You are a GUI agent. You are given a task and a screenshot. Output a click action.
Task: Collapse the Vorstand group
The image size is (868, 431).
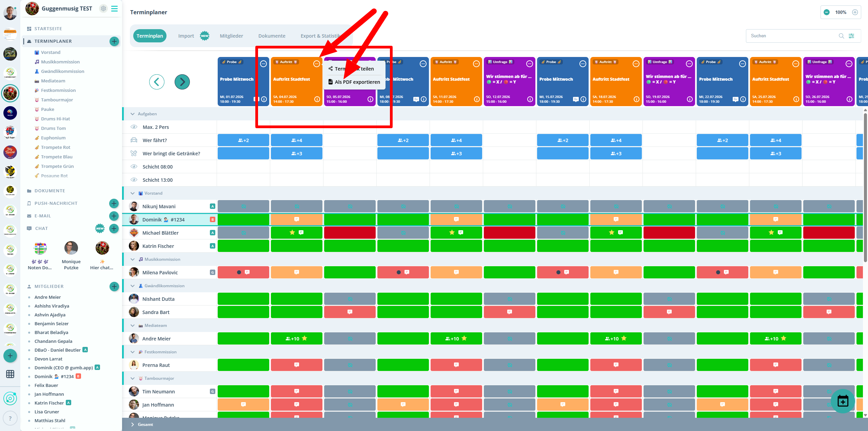click(x=133, y=193)
